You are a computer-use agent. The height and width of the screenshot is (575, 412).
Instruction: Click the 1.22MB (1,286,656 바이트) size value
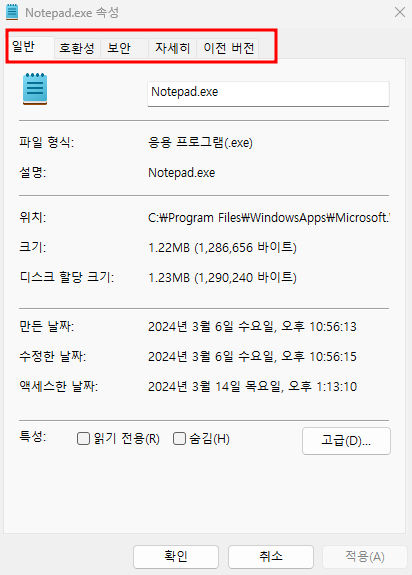[222, 248]
